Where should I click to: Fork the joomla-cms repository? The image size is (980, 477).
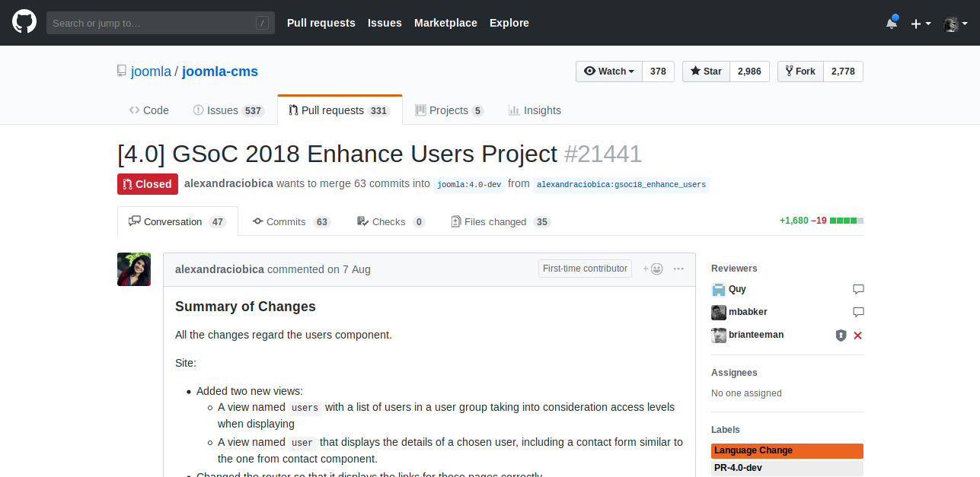[x=800, y=72]
